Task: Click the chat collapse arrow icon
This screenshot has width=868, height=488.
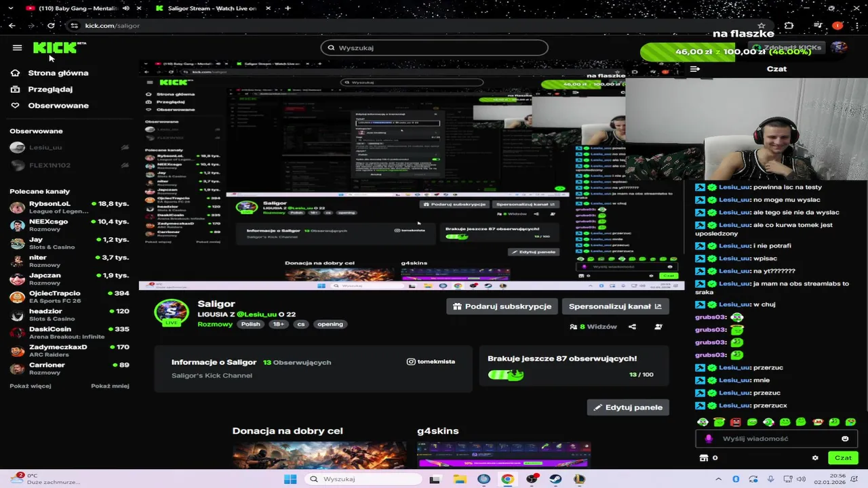Action: [695, 69]
